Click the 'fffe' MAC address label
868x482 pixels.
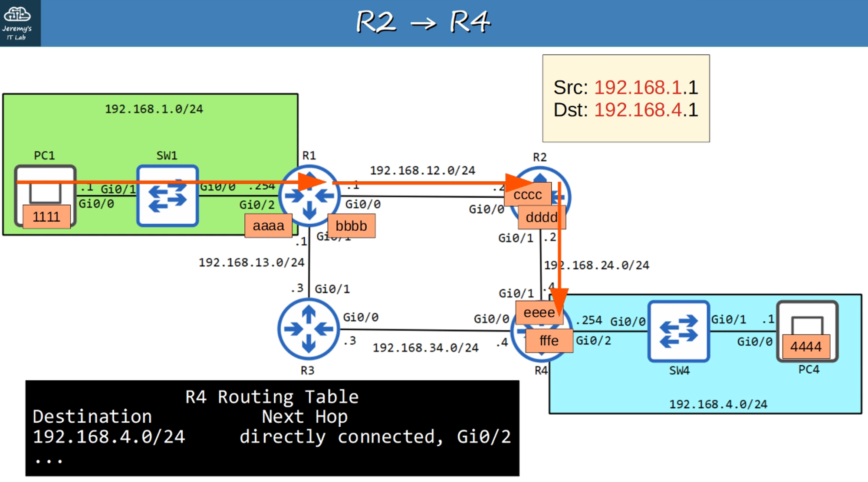coord(549,341)
